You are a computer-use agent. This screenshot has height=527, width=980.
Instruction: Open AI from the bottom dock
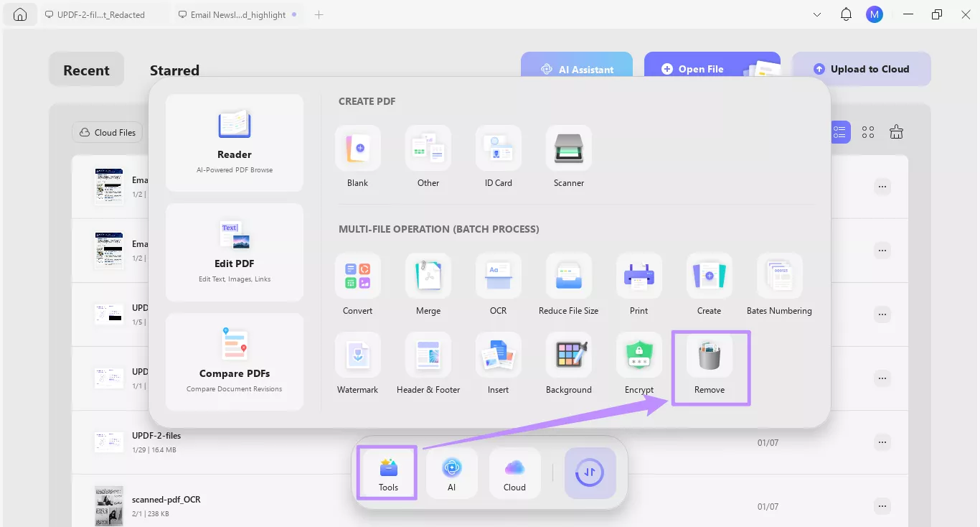tap(452, 473)
